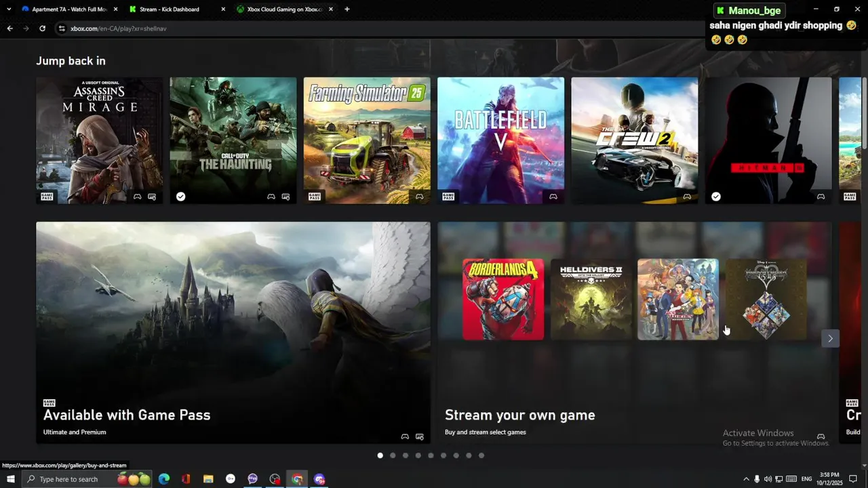Click the address bar showing xbox.com URL
This screenshot has height=488, width=868.
point(380,28)
